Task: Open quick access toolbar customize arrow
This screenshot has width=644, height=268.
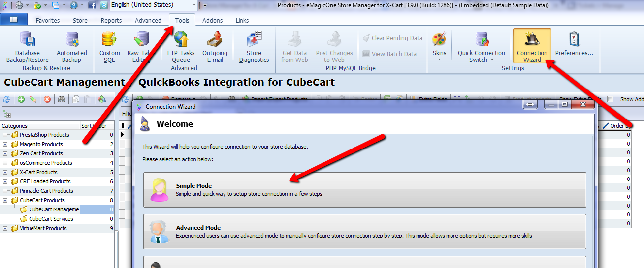Action: point(205,5)
